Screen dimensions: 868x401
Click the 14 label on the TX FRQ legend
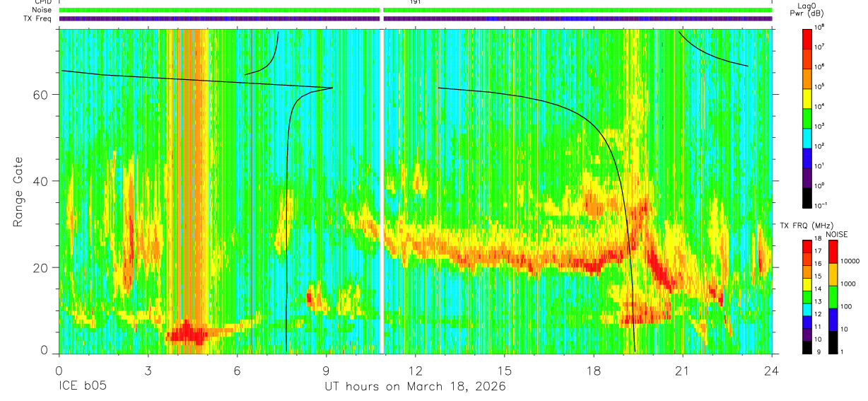tap(818, 290)
